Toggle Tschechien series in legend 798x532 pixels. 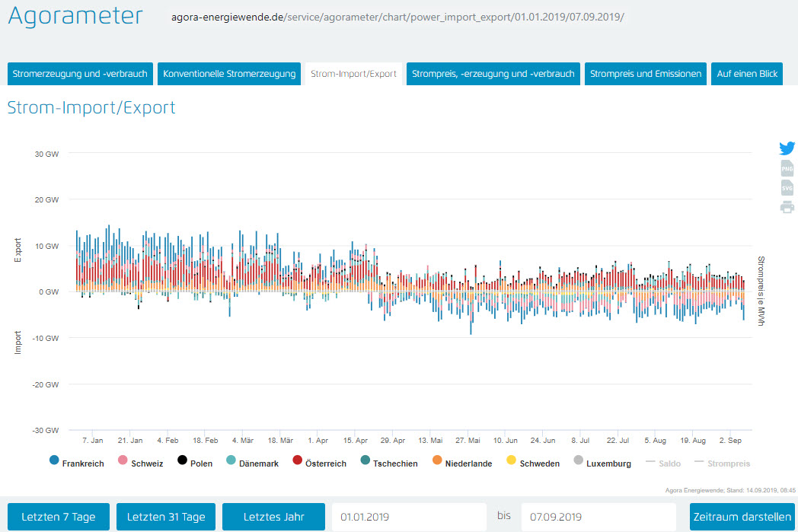(x=389, y=462)
